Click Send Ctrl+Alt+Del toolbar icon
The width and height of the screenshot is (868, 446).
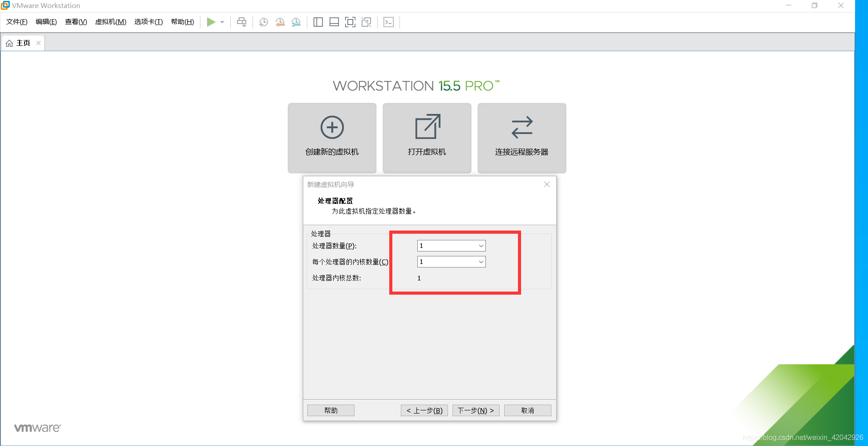click(x=241, y=22)
